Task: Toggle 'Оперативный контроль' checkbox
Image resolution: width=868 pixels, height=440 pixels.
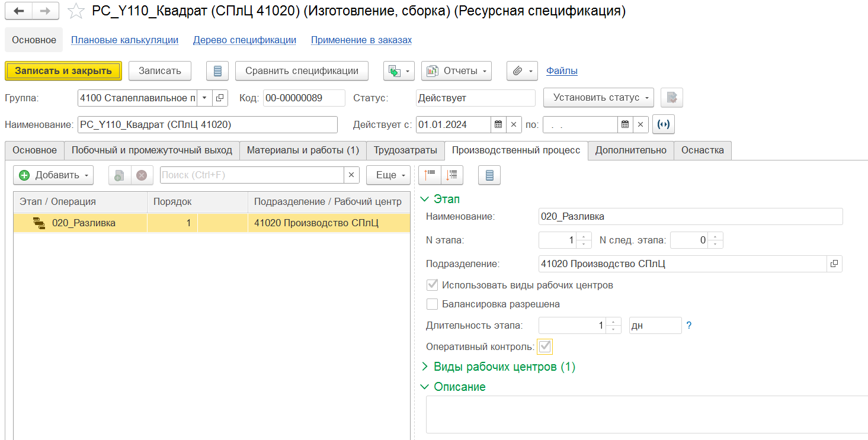Action: pos(544,346)
